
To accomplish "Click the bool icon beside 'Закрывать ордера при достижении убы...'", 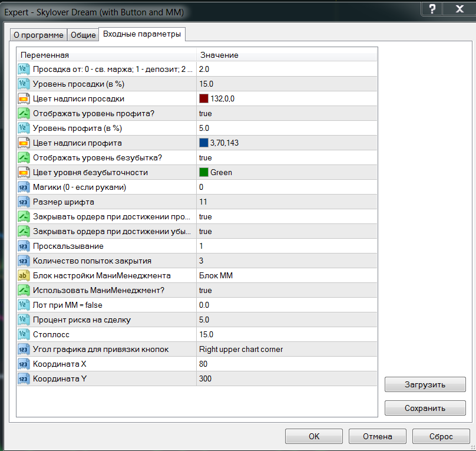I will tap(24, 231).
